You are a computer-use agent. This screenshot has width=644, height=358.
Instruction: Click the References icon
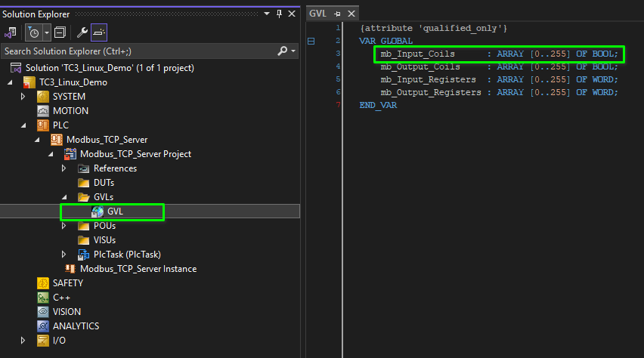[83, 168]
